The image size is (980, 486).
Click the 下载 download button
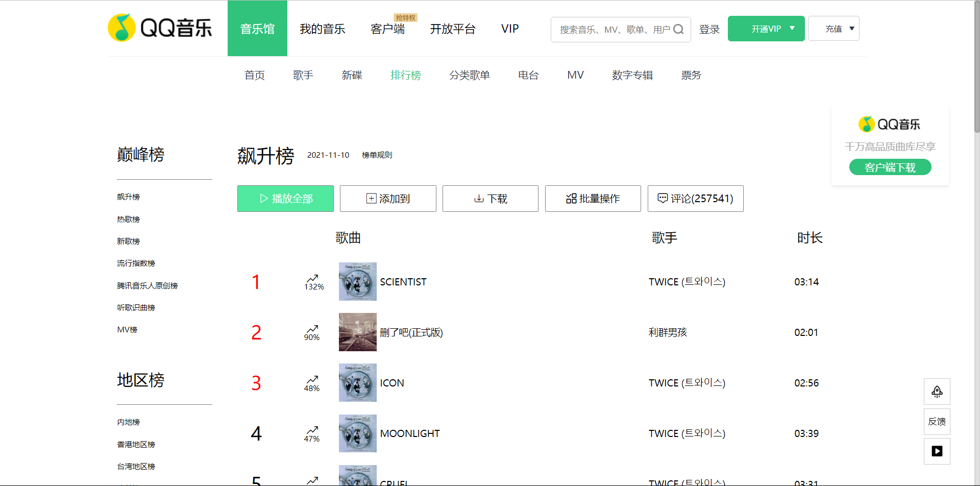click(490, 199)
